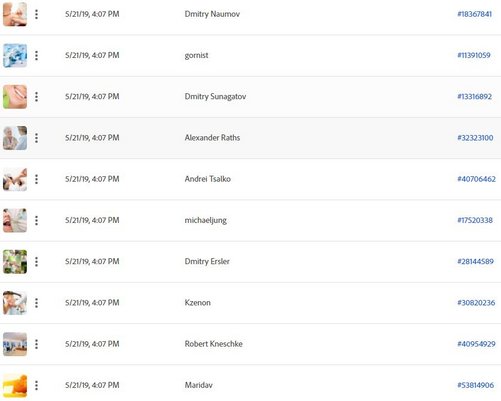Screen dimensions: 501x401
Task: Open the more options menu for Dmitry Ersler
Action: [x=36, y=262]
